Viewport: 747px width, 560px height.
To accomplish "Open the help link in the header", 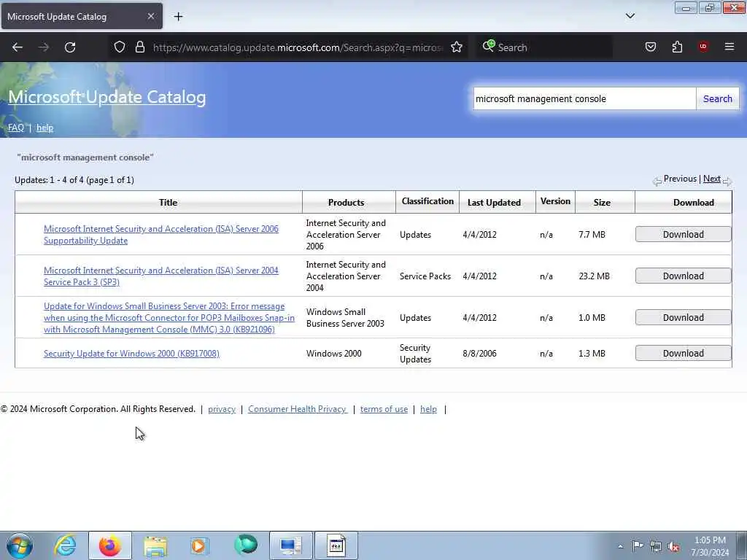I will [x=44, y=128].
